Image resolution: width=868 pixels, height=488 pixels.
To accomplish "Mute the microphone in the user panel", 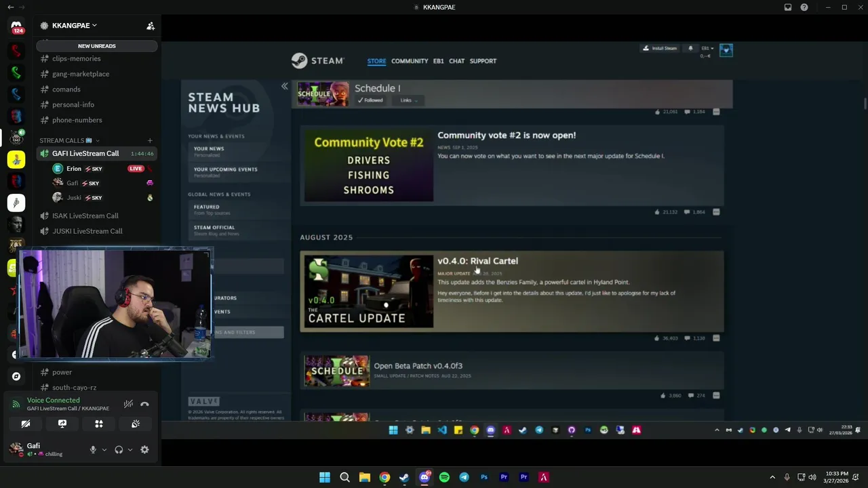I will (x=93, y=449).
